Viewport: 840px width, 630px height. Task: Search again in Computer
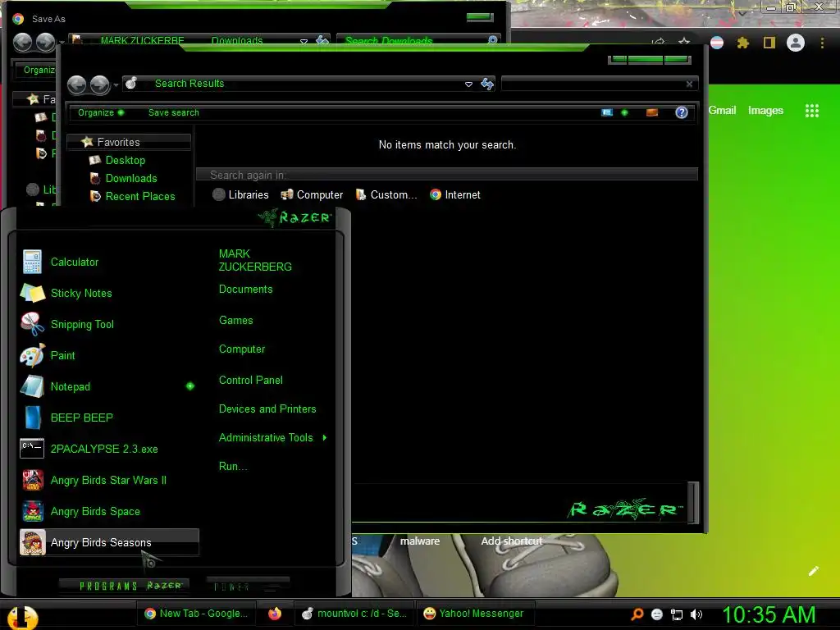[312, 195]
